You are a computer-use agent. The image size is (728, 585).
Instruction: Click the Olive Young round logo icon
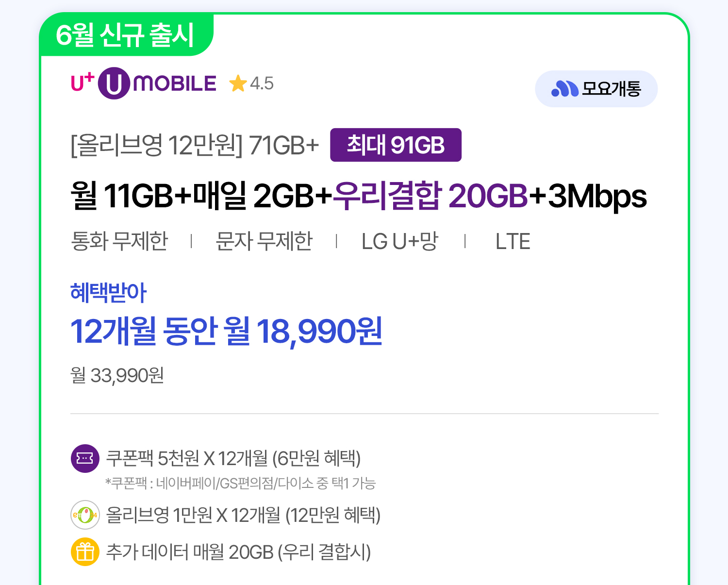[x=85, y=515]
